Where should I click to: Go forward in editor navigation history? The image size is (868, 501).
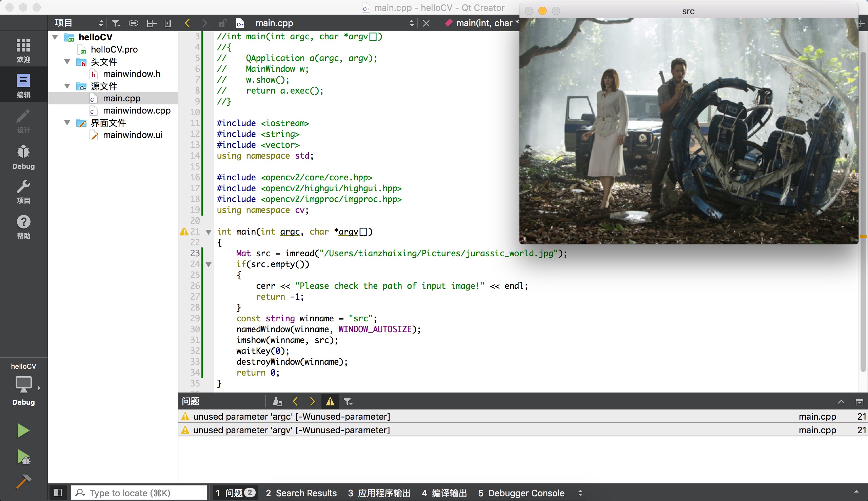click(204, 23)
